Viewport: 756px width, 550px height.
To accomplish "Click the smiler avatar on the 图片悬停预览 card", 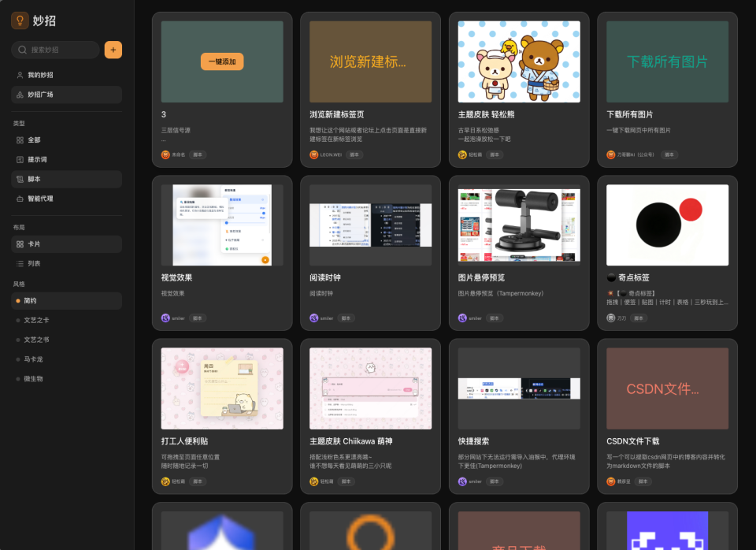I will 462,318.
